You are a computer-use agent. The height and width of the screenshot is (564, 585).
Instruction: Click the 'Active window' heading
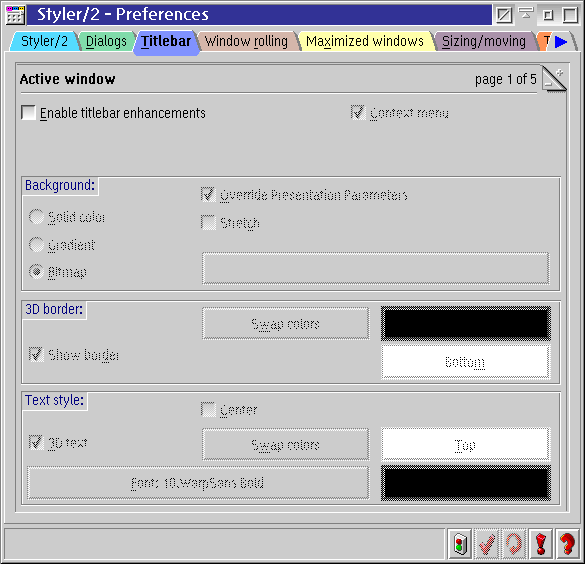68,79
